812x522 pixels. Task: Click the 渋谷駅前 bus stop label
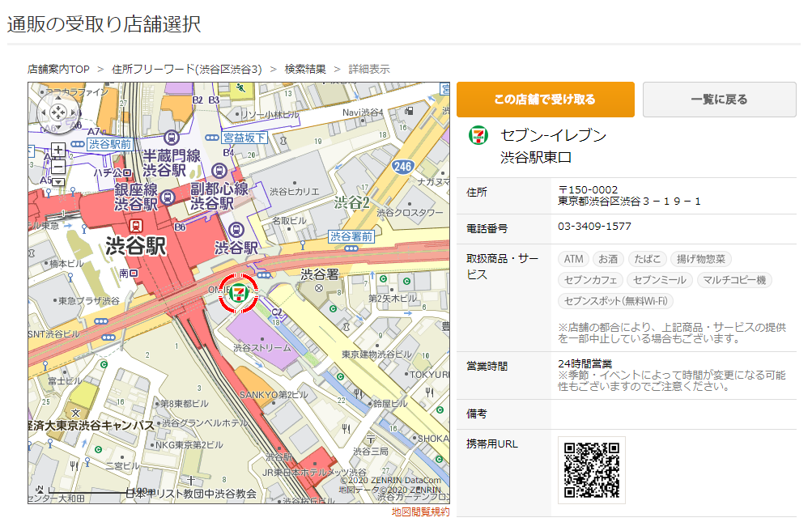(110, 144)
